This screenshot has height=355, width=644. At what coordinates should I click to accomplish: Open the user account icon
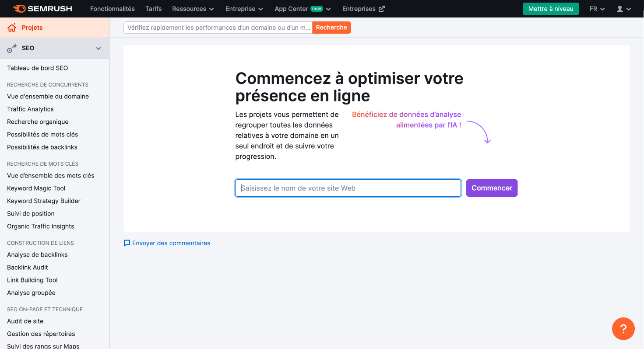coord(619,9)
